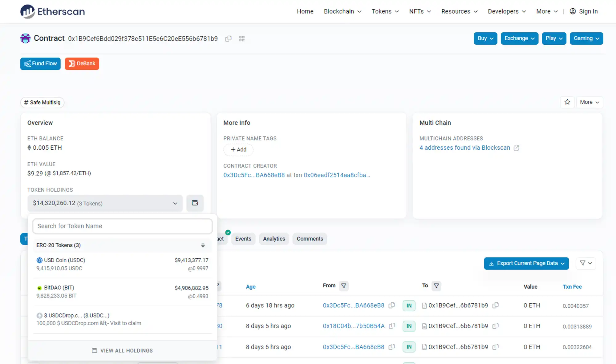Click Sign In link
616x364 pixels.
point(588,11)
